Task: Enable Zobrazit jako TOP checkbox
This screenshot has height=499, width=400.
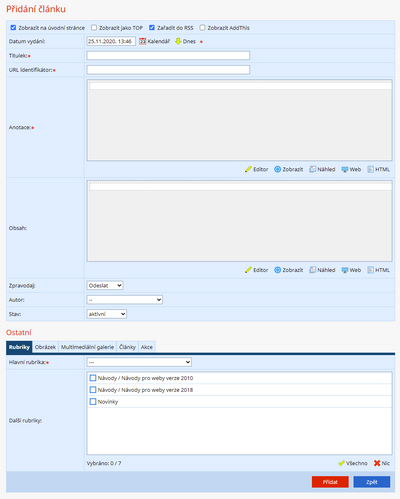Action: (94, 28)
